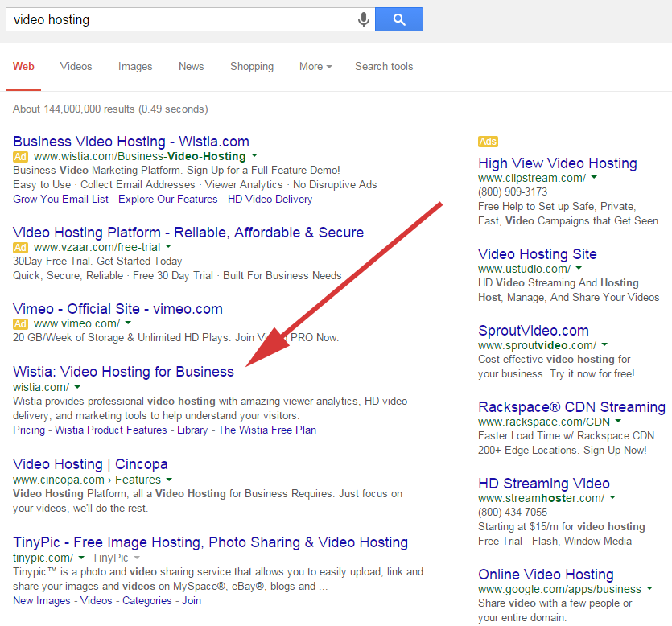Open TinyPic Free Image Hosting result
Image resolution: width=672 pixels, height=626 pixels.
tap(210, 542)
